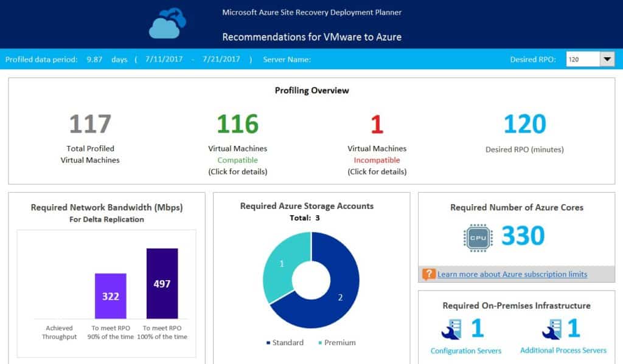The image size is (623, 364).
Task: Select the 497 Mbps dark bar
Action: tap(162, 283)
